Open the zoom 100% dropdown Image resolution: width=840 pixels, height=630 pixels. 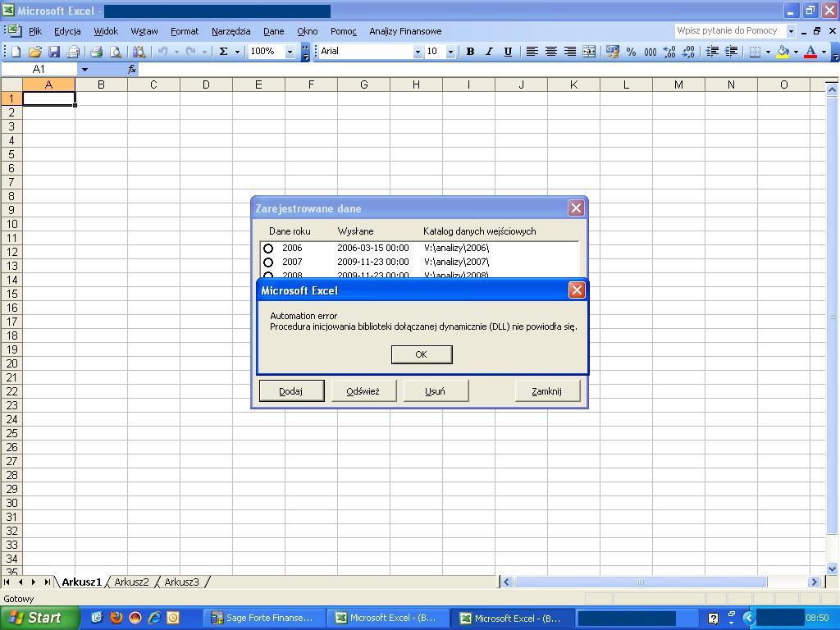290,52
